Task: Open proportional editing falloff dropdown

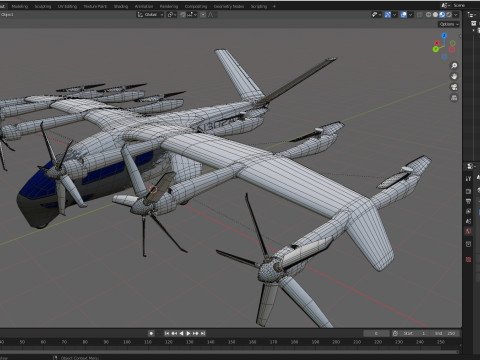Action: coord(211,15)
